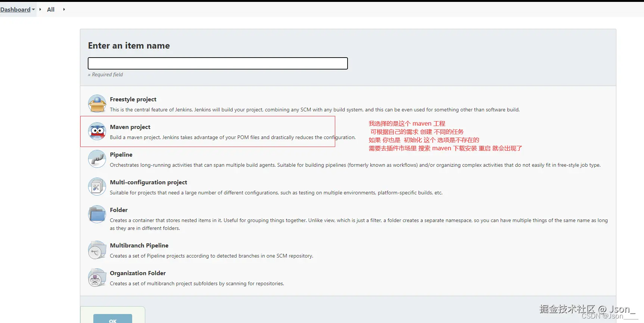Select the Maven project title
Image resolution: width=644 pixels, height=323 pixels.
tap(130, 127)
